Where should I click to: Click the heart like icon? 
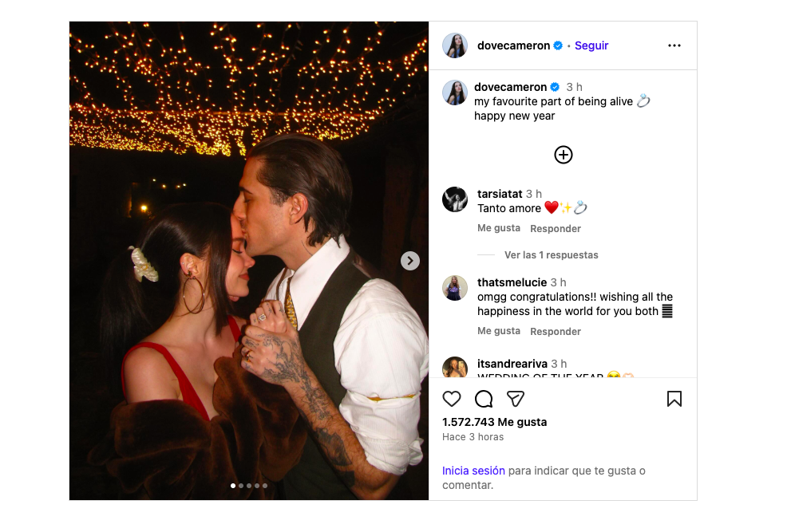click(452, 399)
